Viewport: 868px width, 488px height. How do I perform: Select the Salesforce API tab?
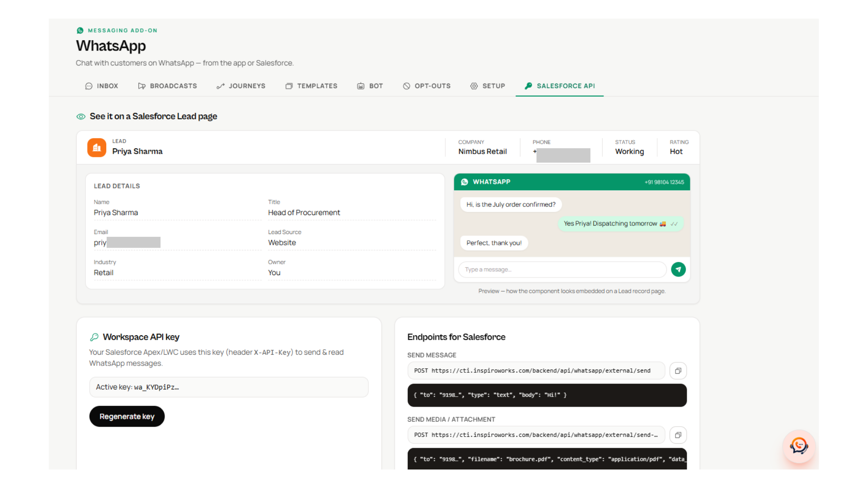point(560,86)
